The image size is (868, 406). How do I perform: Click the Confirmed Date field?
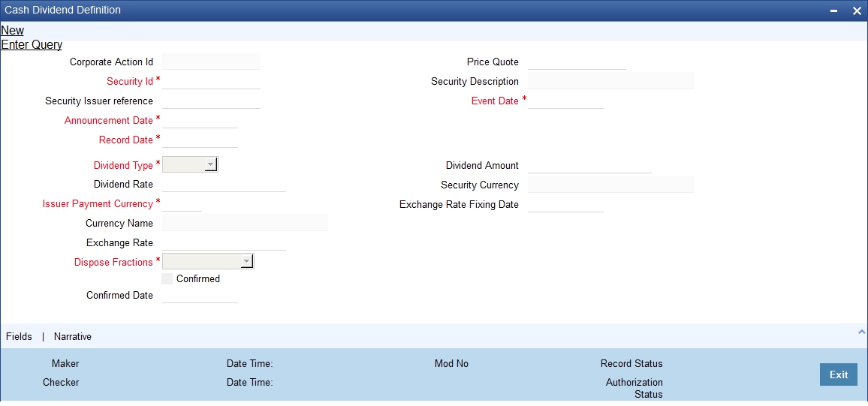tap(200, 295)
